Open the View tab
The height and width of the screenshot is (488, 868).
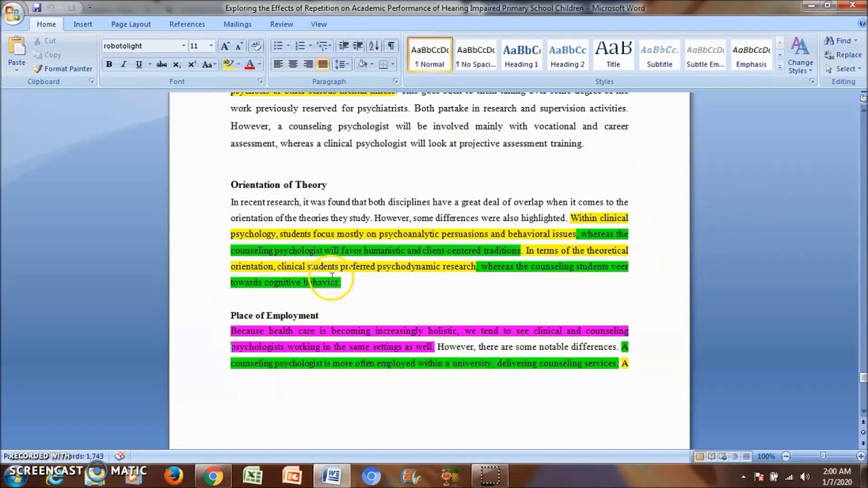[319, 24]
